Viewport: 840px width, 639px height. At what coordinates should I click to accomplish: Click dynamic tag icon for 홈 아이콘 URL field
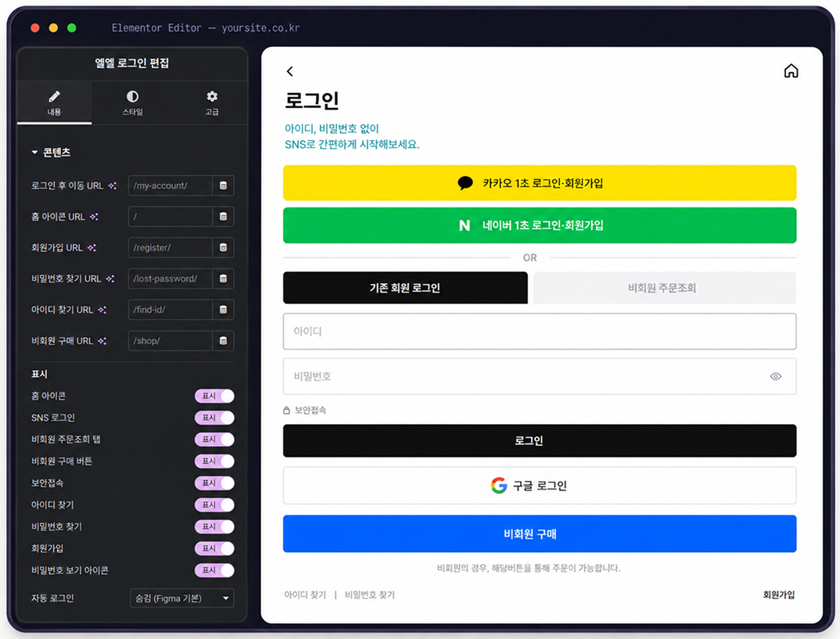click(x=224, y=217)
